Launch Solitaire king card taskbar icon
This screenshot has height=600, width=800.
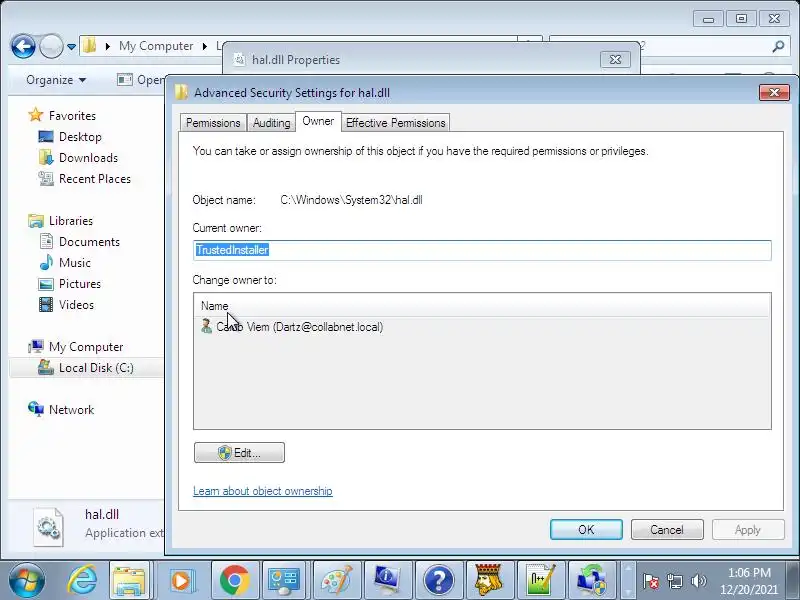[488, 580]
